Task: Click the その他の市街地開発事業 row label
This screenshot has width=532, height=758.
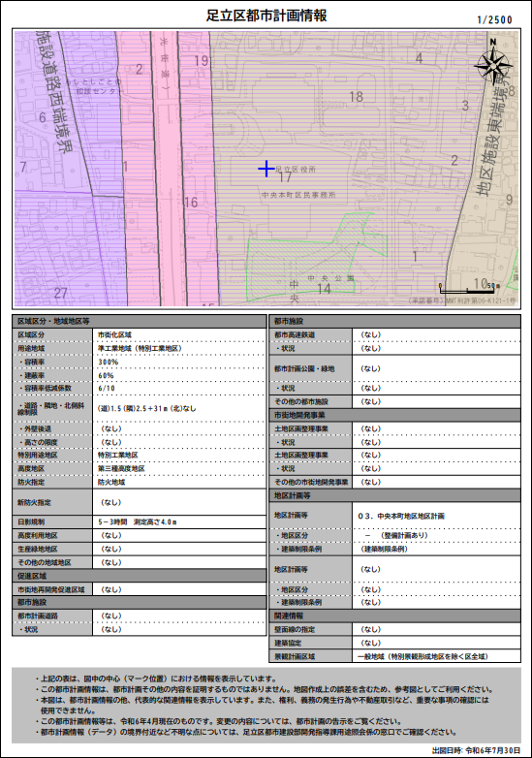Action: point(311,482)
